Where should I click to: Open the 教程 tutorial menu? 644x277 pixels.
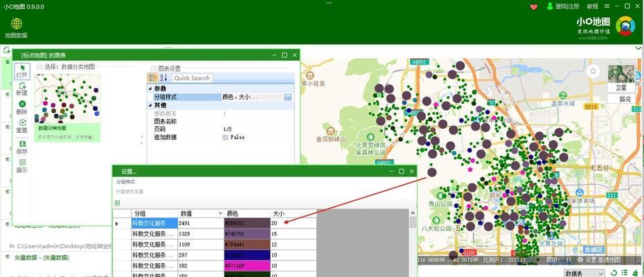592,6
